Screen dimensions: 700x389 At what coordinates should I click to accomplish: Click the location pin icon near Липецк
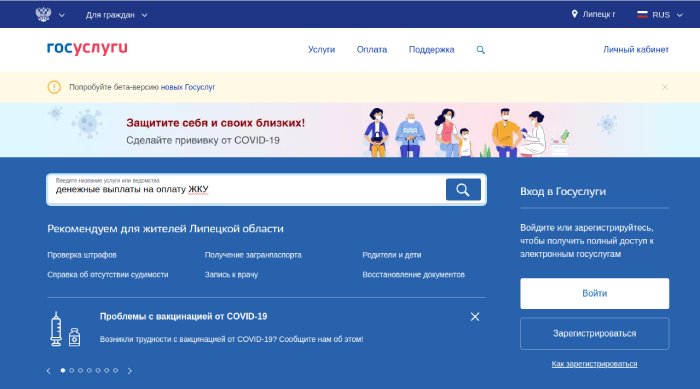575,14
